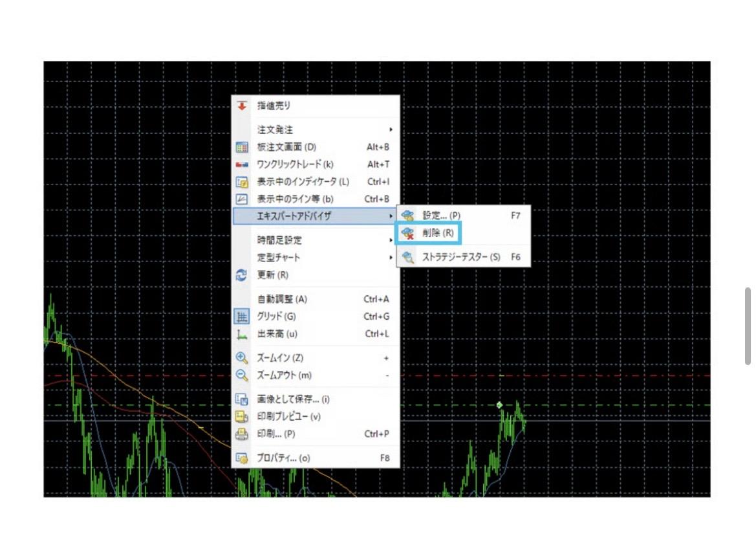
Task: Toggle 自動調整 auto scroll option
Action: (282, 299)
